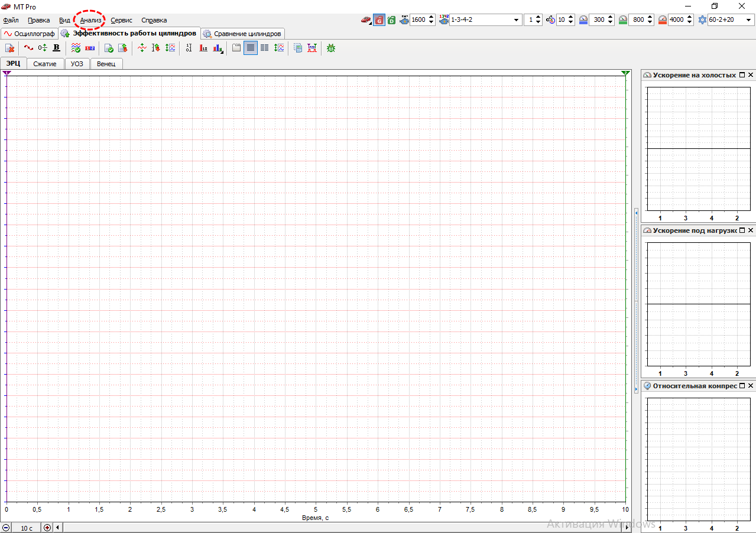Click the red waveform toolbar icon
Screen dimensions: 756x533
point(28,48)
